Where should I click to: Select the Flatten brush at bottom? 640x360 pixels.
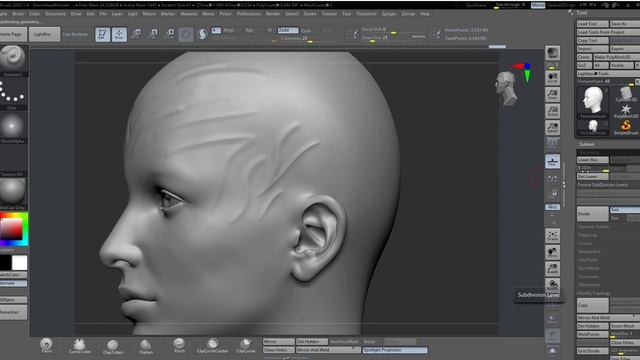pos(146,347)
